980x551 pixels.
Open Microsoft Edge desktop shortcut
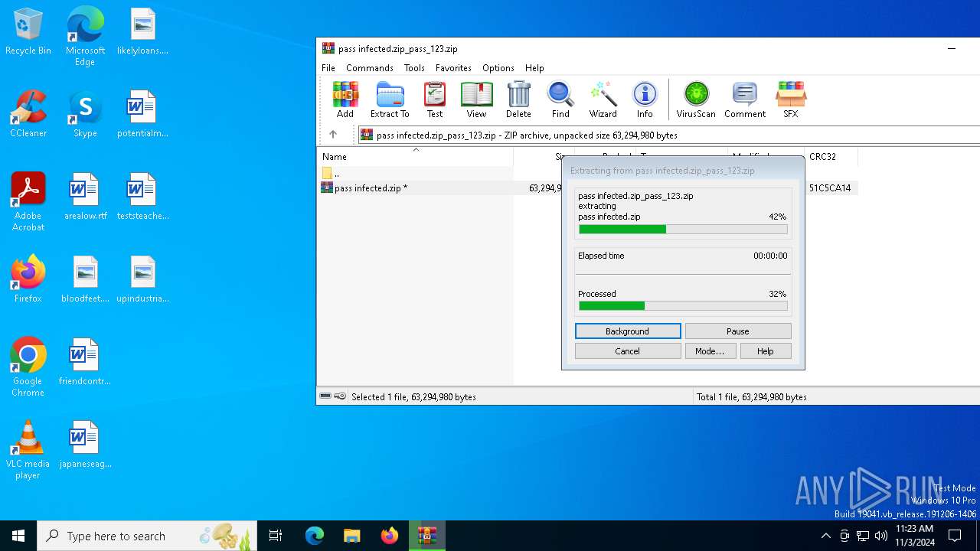(x=85, y=37)
